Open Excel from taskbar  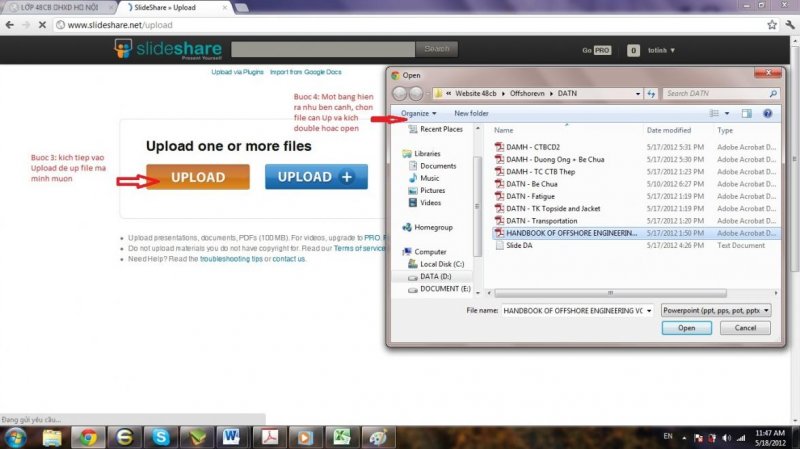pos(341,438)
